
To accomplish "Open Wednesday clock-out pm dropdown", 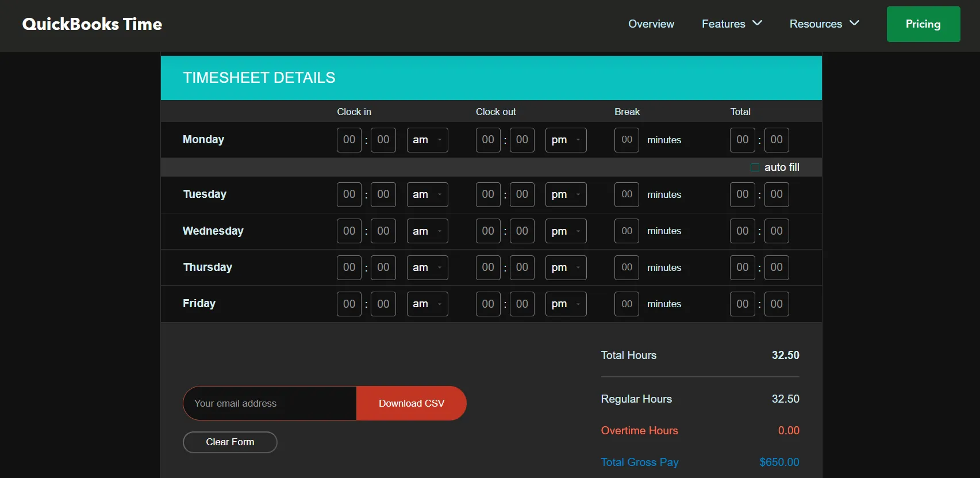I will 566,231.
